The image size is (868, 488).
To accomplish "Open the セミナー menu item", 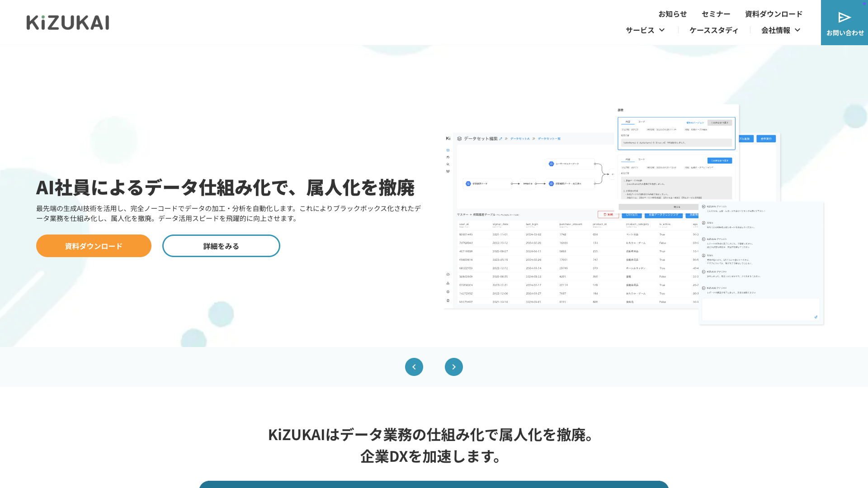I will pyautogui.click(x=716, y=14).
